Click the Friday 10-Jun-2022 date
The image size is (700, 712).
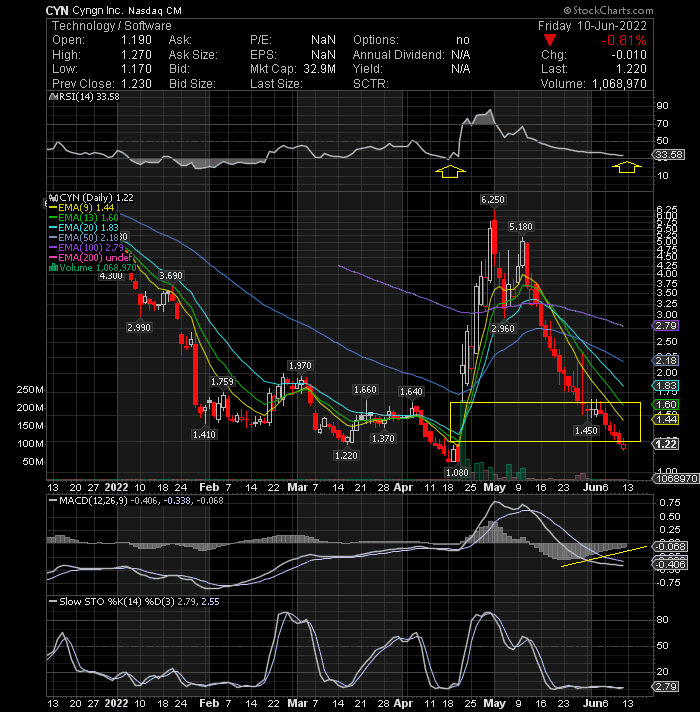pyautogui.click(x=592, y=25)
